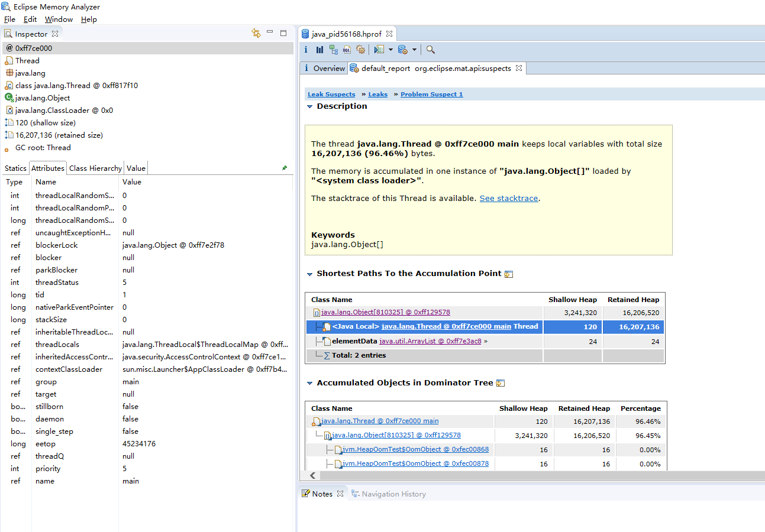Screen dimensions: 765x532
Task: Click the retained size icon in Inspector
Action: pyautogui.click(x=9, y=135)
